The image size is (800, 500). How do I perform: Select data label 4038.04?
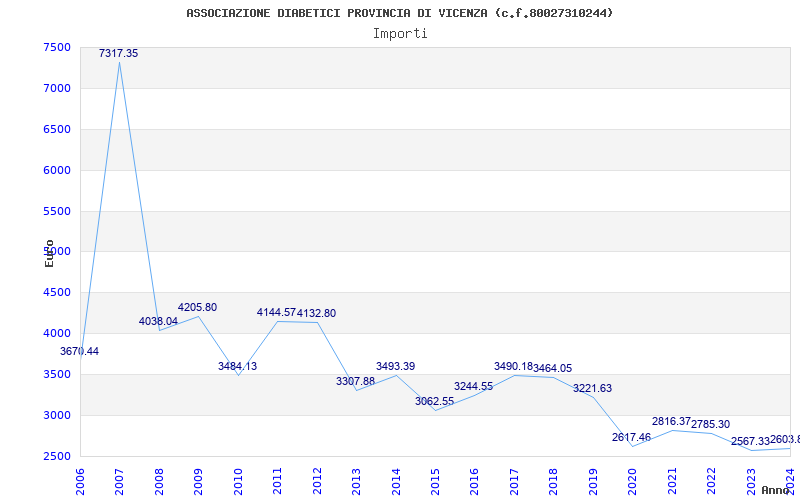click(158, 321)
